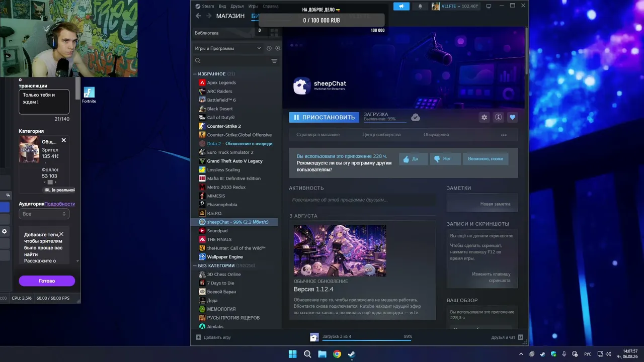Open Подробности link near Аудитория

pos(59,204)
